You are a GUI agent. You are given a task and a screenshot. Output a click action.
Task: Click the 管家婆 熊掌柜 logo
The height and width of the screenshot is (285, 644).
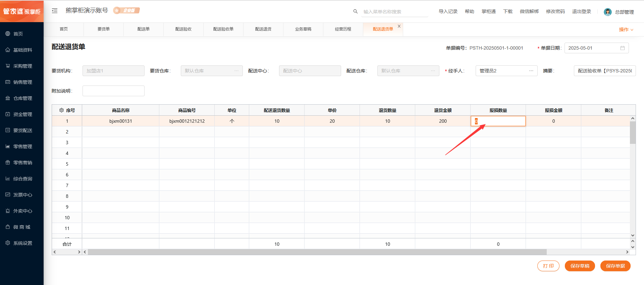tap(22, 11)
